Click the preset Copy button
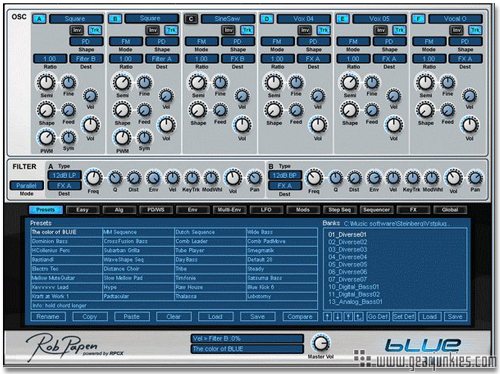This screenshot has width=500, height=374. pos(90,317)
